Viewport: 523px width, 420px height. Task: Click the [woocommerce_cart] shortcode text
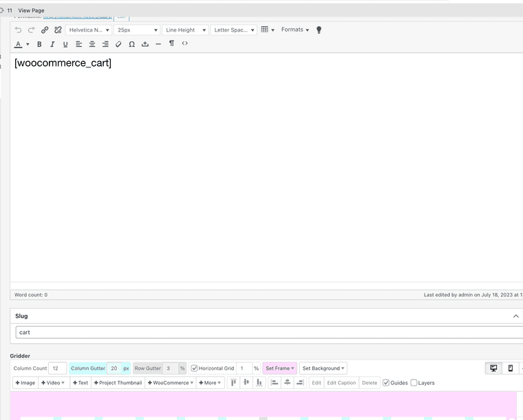coord(63,63)
